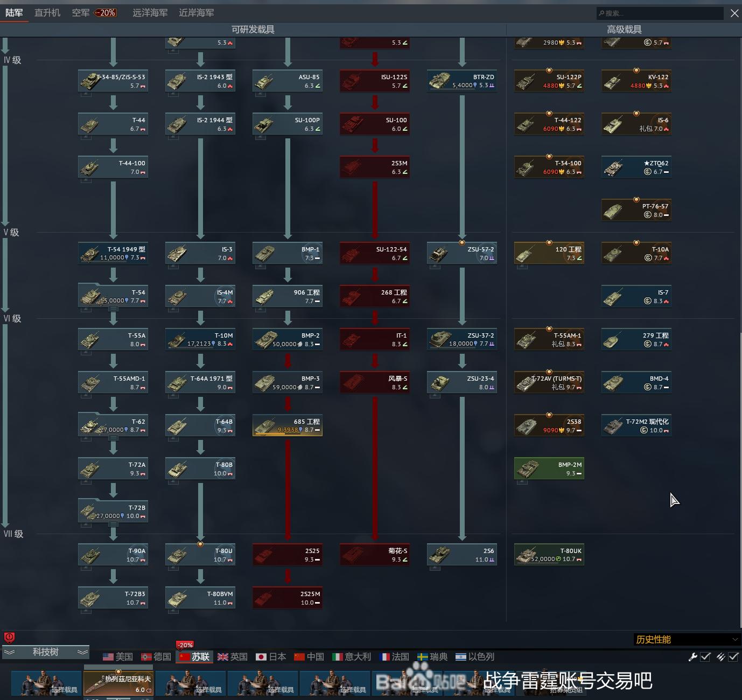Screen dimensions: 742x700
Task: Click the vertical scrollbar of the tree
Action: 740,479
